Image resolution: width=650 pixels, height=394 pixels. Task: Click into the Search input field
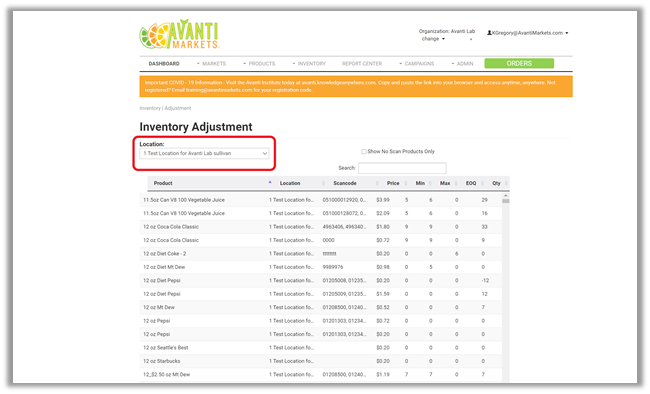[x=402, y=168]
